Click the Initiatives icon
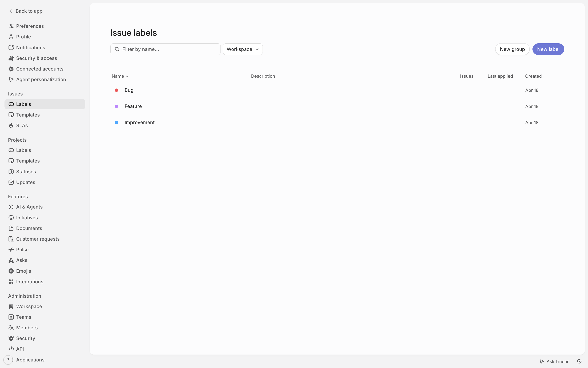Screen dimensions: 588x368 pyautogui.click(x=11, y=218)
